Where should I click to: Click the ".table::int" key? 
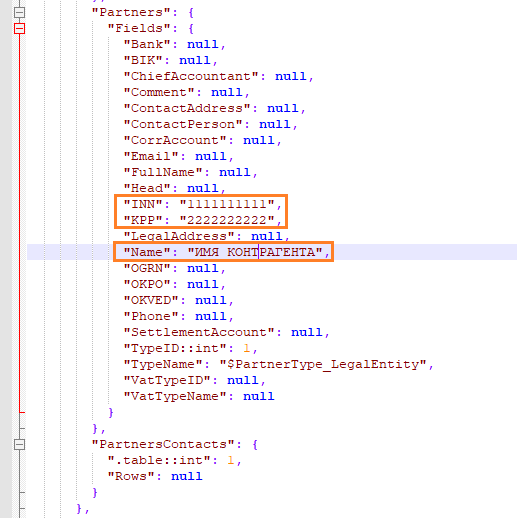coord(159,460)
